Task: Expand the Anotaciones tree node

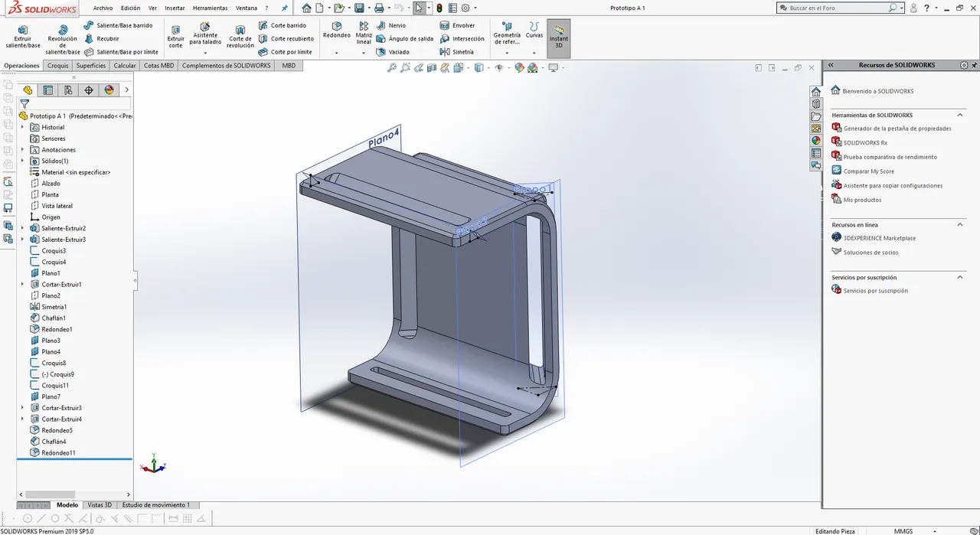Action: click(22, 150)
